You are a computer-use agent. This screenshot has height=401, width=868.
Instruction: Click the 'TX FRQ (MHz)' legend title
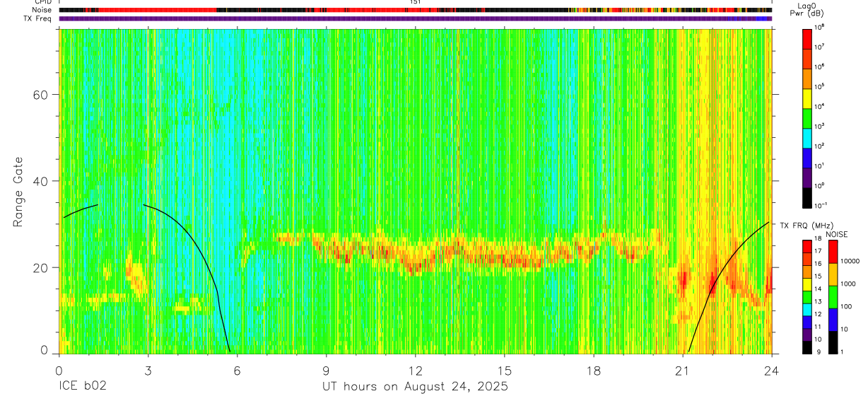point(807,226)
